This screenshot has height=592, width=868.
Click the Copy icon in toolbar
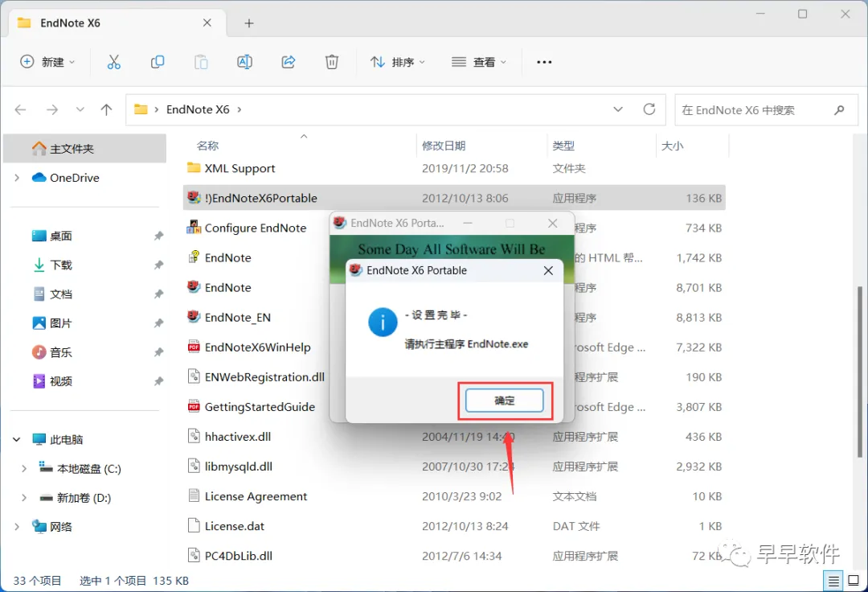(x=158, y=62)
